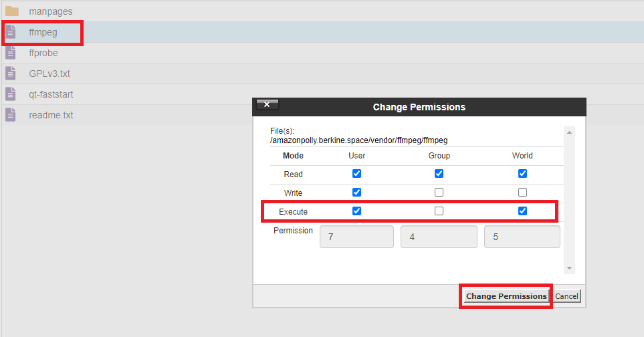Click the manpages folder icon
The width and height of the screenshot is (644, 337).
(x=11, y=11)
